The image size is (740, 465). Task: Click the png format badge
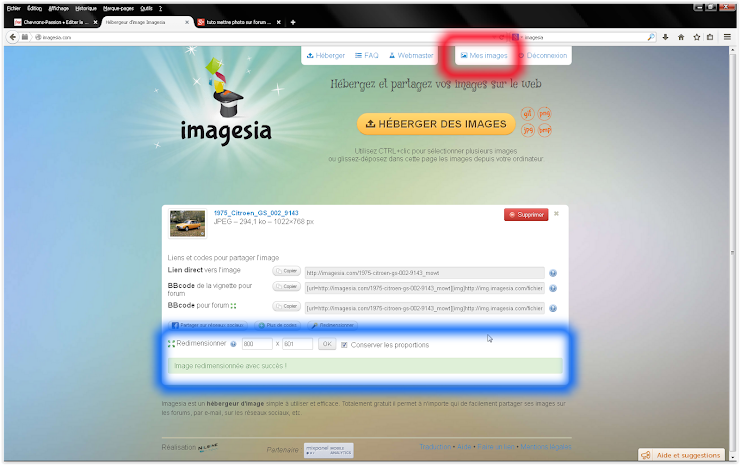[544, 114]
